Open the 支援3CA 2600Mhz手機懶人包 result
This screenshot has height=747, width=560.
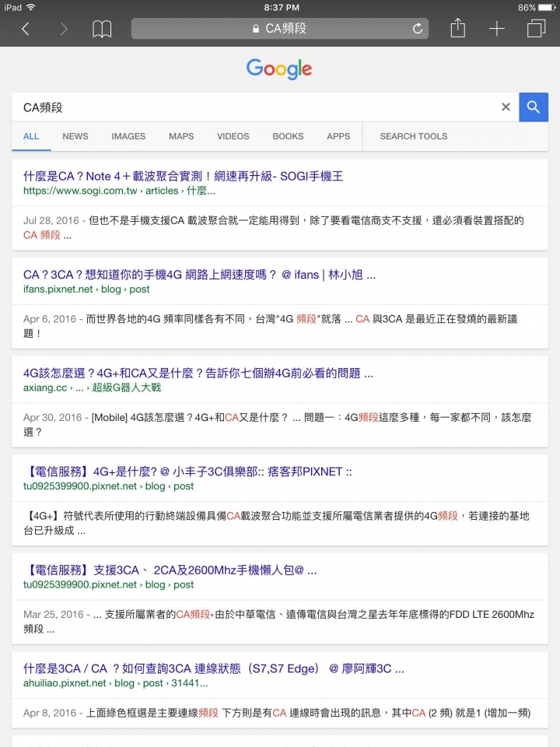170,570
